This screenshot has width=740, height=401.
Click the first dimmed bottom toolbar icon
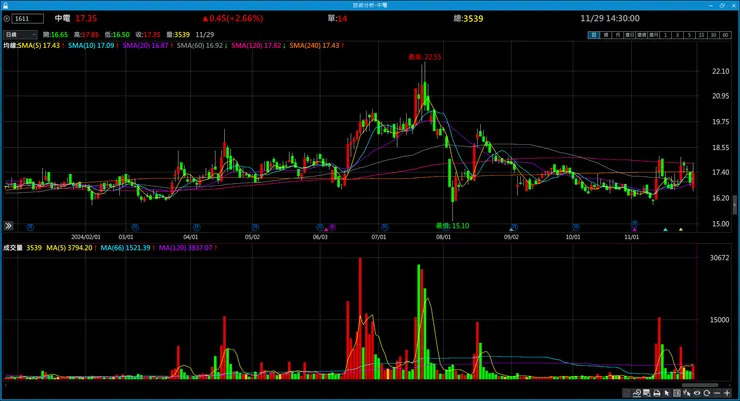pos(626,393)
